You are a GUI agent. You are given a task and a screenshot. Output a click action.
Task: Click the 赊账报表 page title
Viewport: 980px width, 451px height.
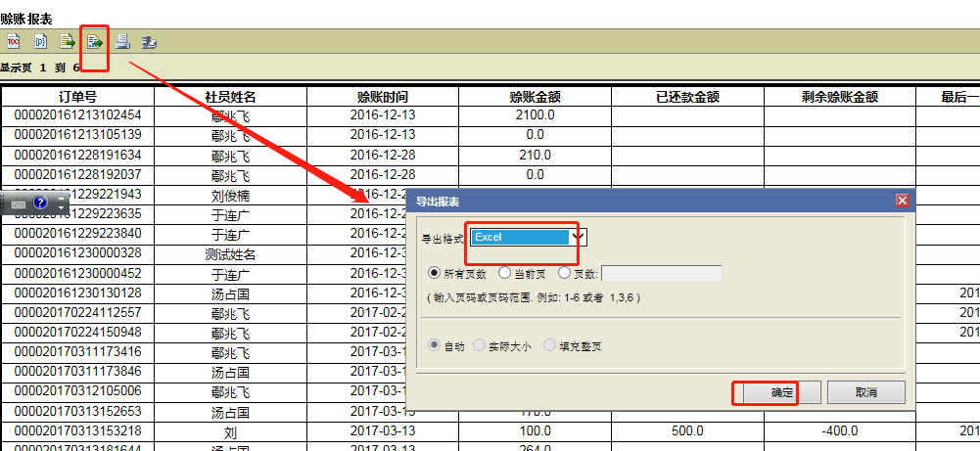pos(25,19)
